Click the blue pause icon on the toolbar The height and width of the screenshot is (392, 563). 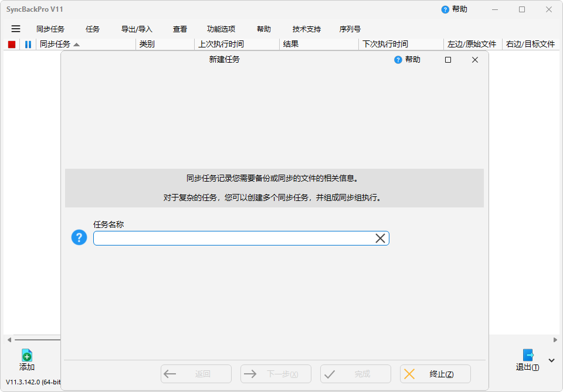pyautogui.click(x=28, y=44)
